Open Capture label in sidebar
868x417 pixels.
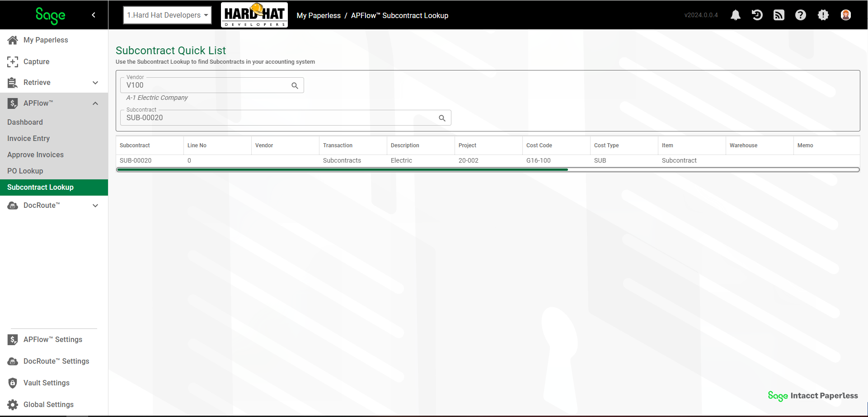pyautogui.click(x=36, y=62)
